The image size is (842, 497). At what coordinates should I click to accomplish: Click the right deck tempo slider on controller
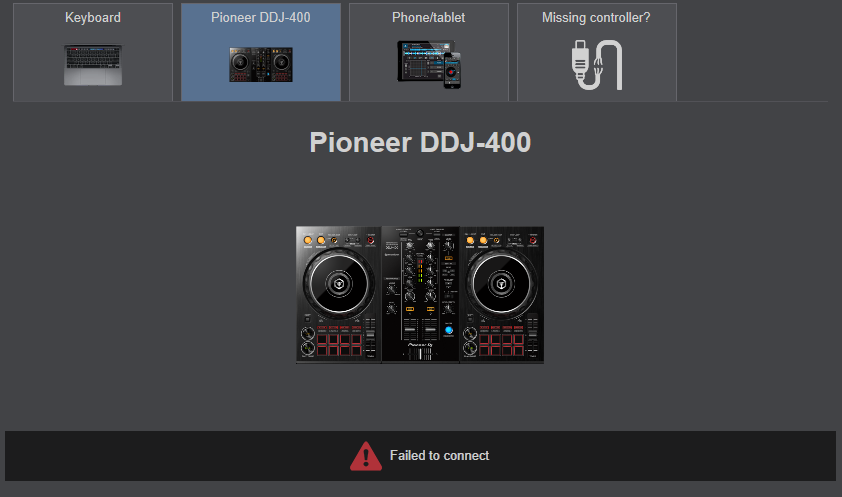[x=532, y=335]
